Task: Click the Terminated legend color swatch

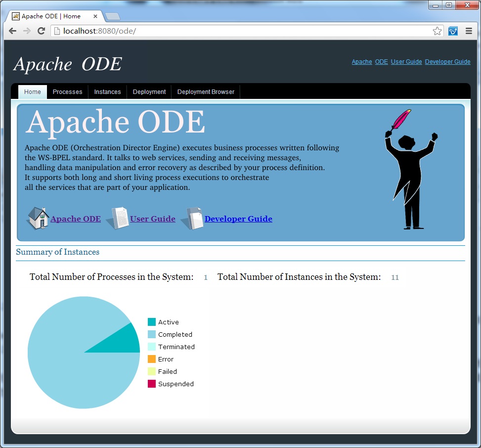Action: 152,347
